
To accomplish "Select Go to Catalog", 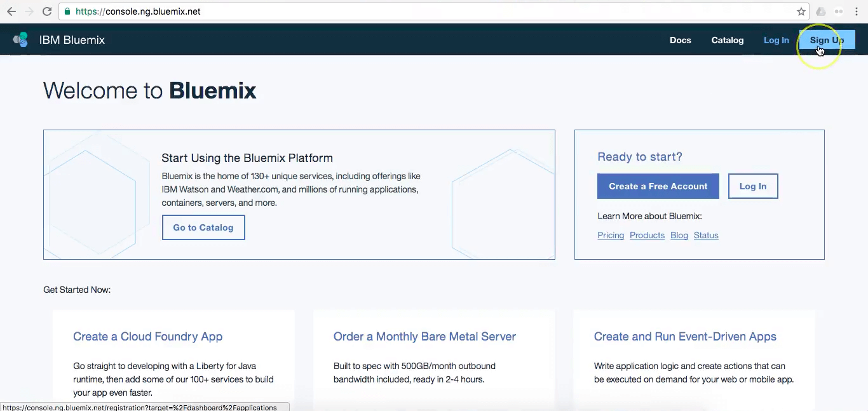I will [x=203, y=227].
